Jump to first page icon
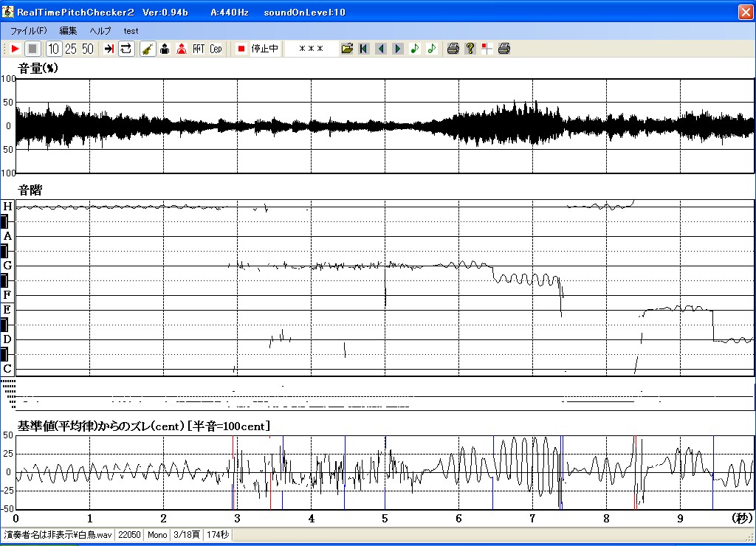Screen dimensions: 756x546 click(364, 49)
